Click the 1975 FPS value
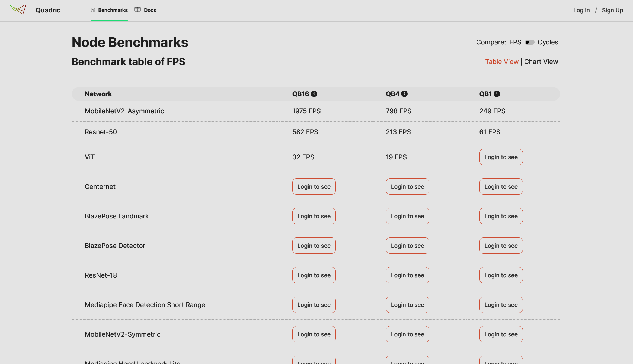Screen dimensions: 633x364 [306, 111]
